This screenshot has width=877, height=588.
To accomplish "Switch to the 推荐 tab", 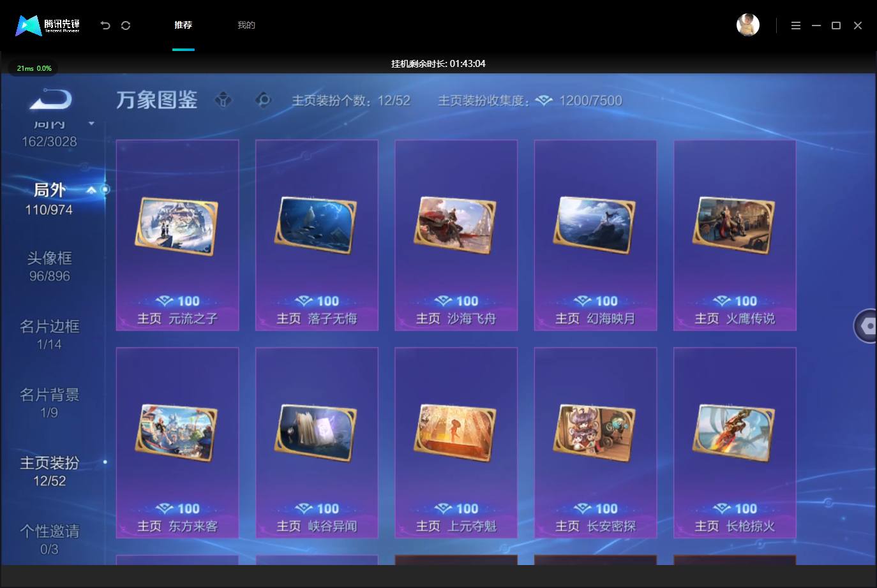I will click(x=183, y=25).
